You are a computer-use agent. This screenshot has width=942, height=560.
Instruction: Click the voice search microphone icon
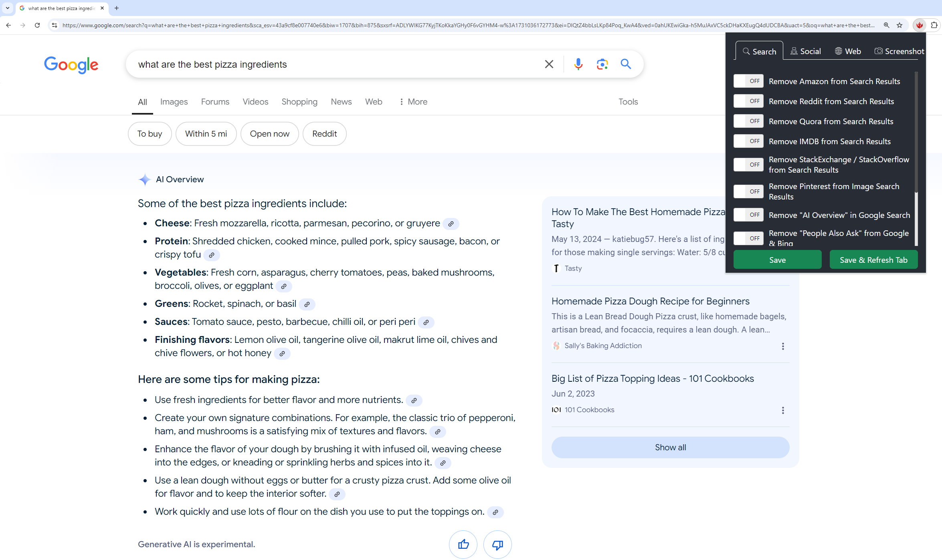click(578, 64)
